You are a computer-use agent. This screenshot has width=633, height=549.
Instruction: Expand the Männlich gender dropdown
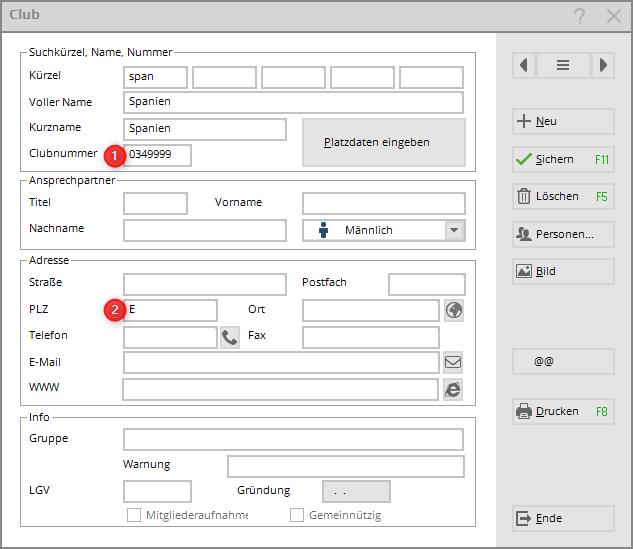pos(455,230)
